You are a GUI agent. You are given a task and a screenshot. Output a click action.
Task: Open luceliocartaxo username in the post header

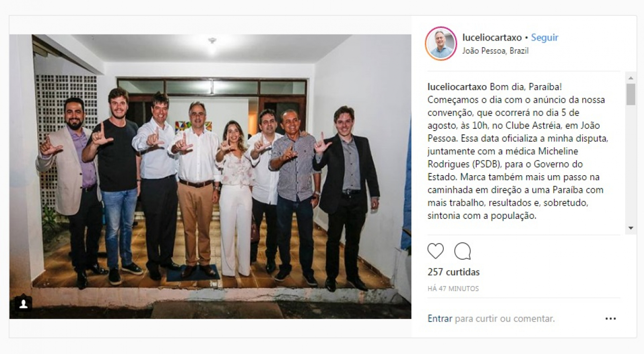click(492, 37)
